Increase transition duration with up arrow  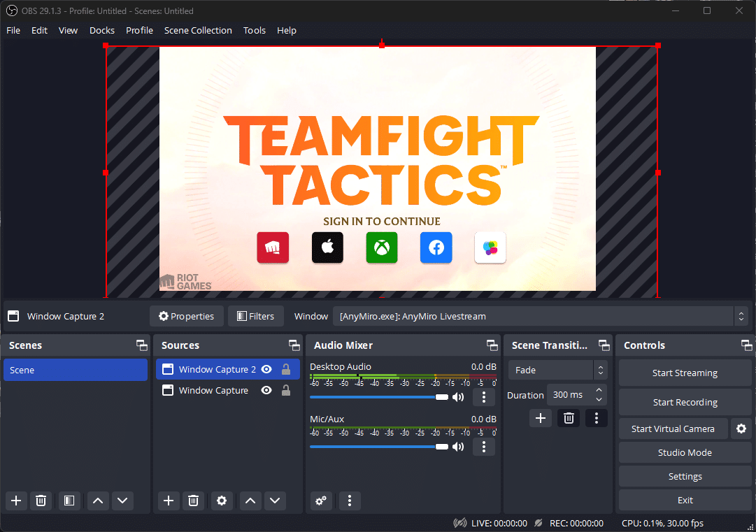(599, 390)
